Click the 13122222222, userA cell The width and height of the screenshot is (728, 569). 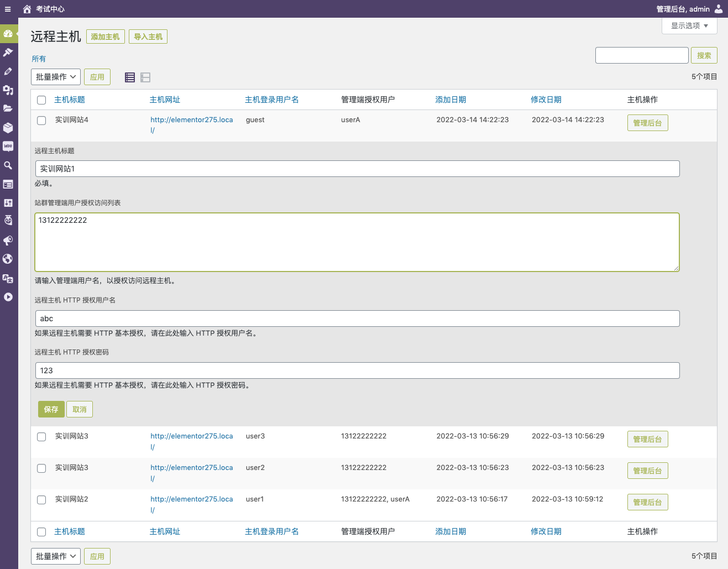pos(375,499)
